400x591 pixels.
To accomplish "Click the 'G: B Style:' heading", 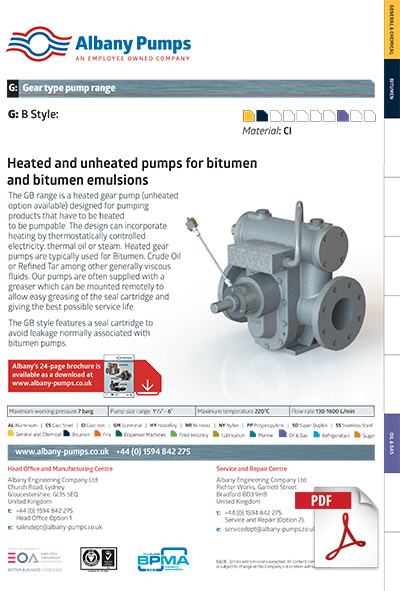I will (x=33, y=114).
